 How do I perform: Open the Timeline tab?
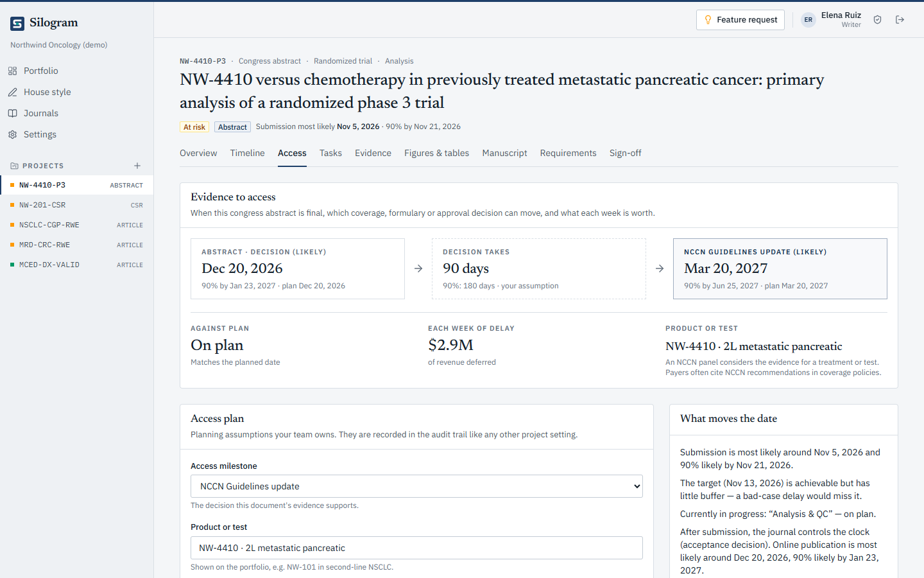click(248, 153)
